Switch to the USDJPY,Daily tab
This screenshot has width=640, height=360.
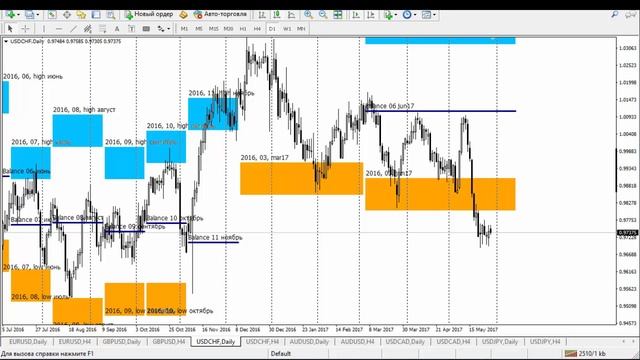click(x=500, y=342)
